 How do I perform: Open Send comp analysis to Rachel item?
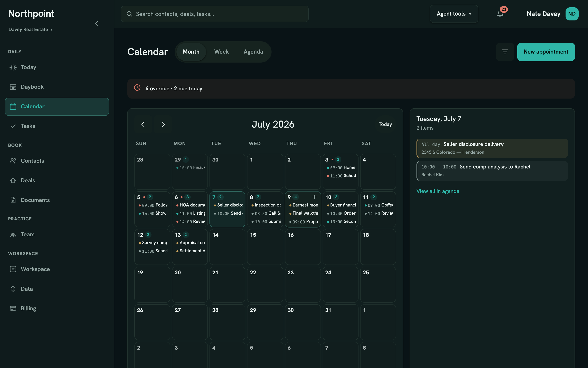tap(492, 171)
